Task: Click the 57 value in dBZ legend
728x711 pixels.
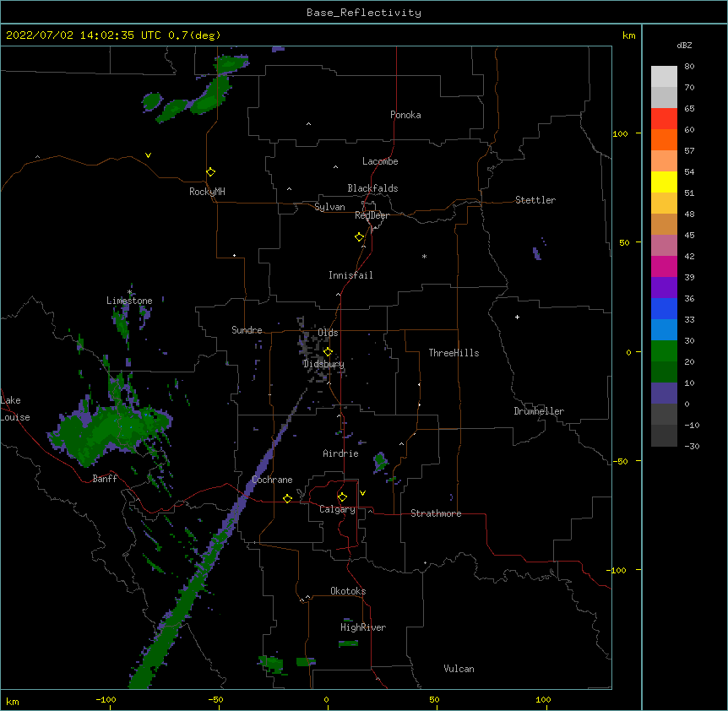Action: click(x=689, y=151)
